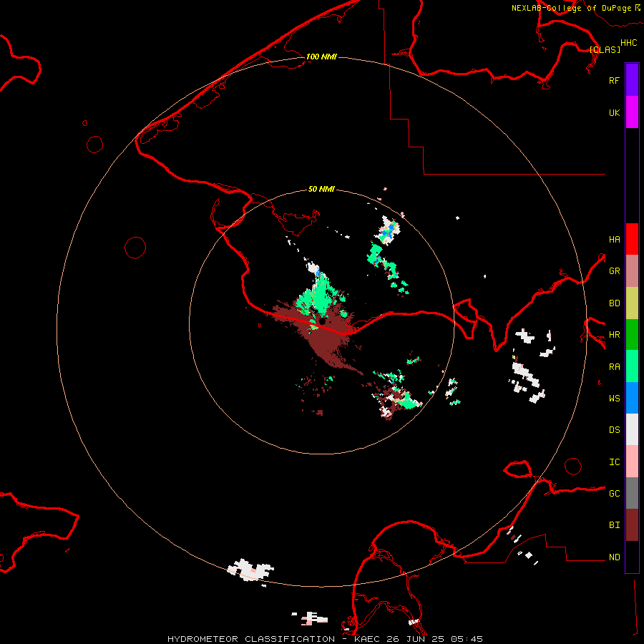Click the BD legend label
This screenshot has height=644, width=644.
pos(614,303)
